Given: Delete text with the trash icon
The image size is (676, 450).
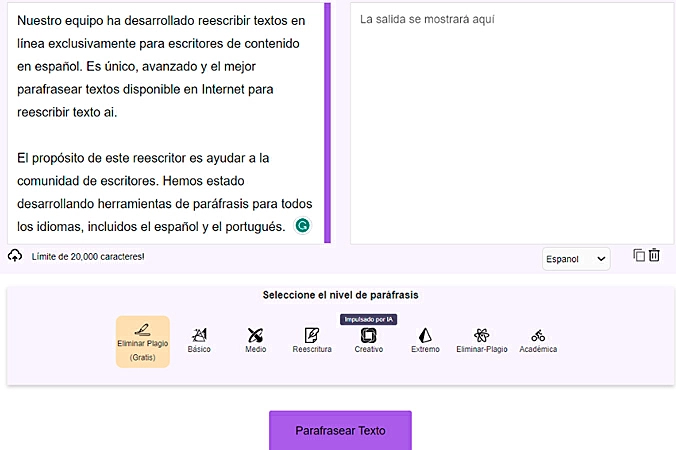Looking at the screenshot, I should (655, 255).
